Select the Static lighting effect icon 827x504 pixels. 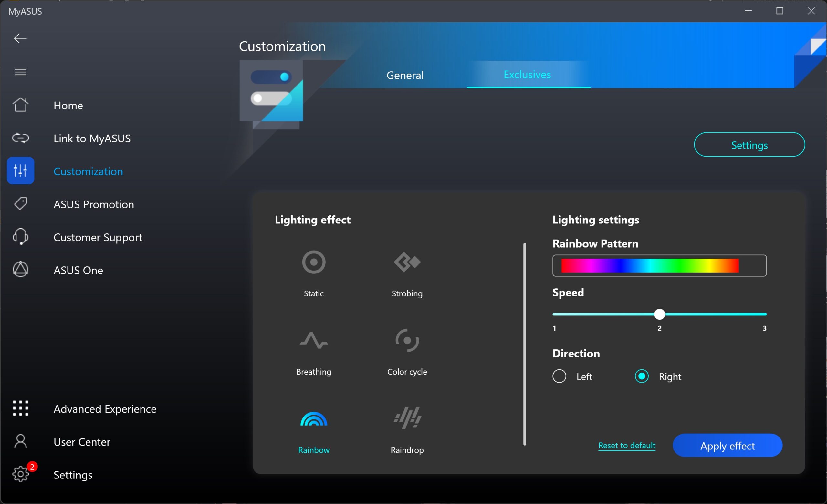[x=313, y=262]
